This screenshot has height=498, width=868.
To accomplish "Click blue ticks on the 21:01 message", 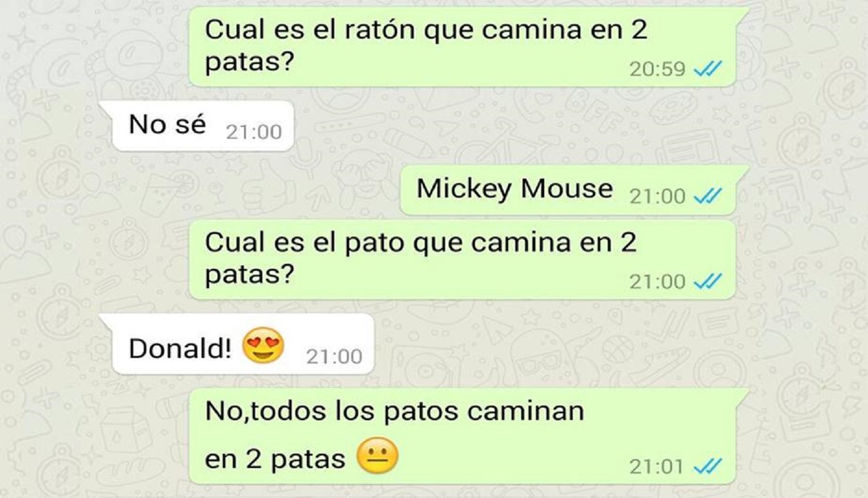I will click(708, 466).
